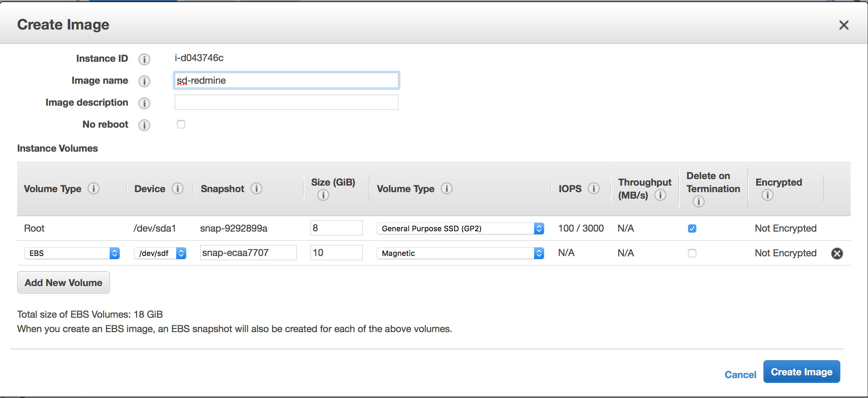Open the General Purpose SSD (GP2) dropdown
This screenshot has height=398, width=868.
460,229
